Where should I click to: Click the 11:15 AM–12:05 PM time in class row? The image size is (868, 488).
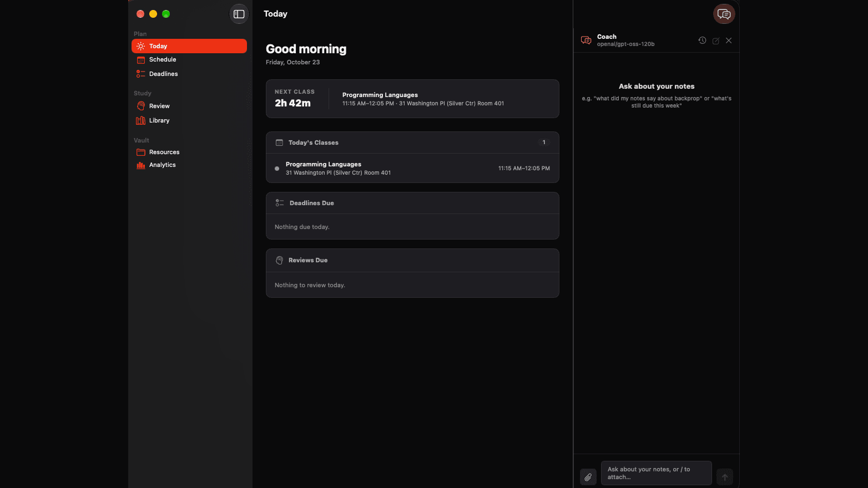[x=524, y=168]
